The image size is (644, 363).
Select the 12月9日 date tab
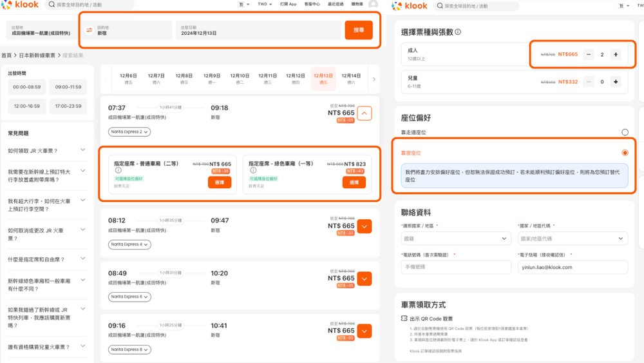point(211,79)
